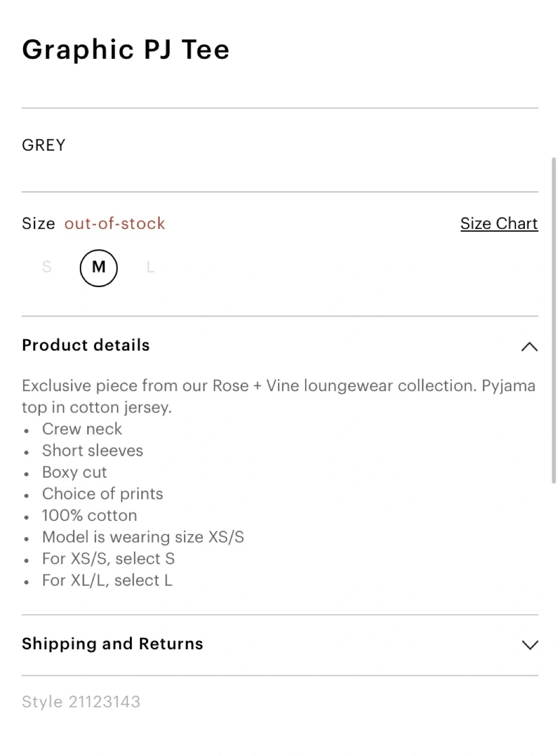Viewport: 560px width, 756px height.
Task: Click the Shipping and Returns heading
Action: [x=112, y=644]
